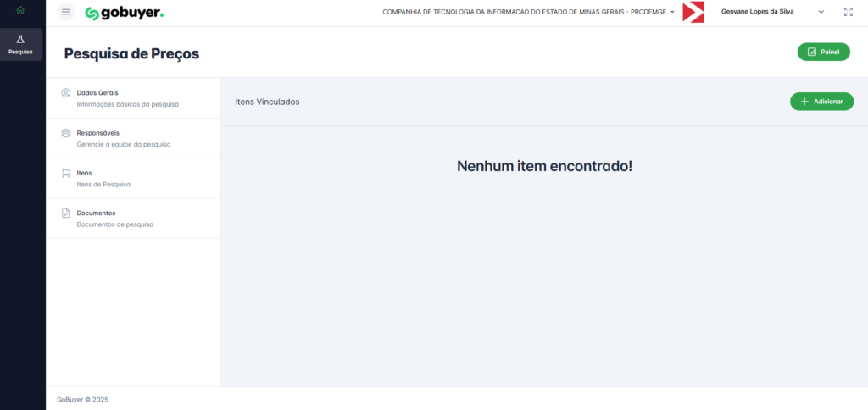Select 'Informações básicas da pesquisa' section

point(127,104)
